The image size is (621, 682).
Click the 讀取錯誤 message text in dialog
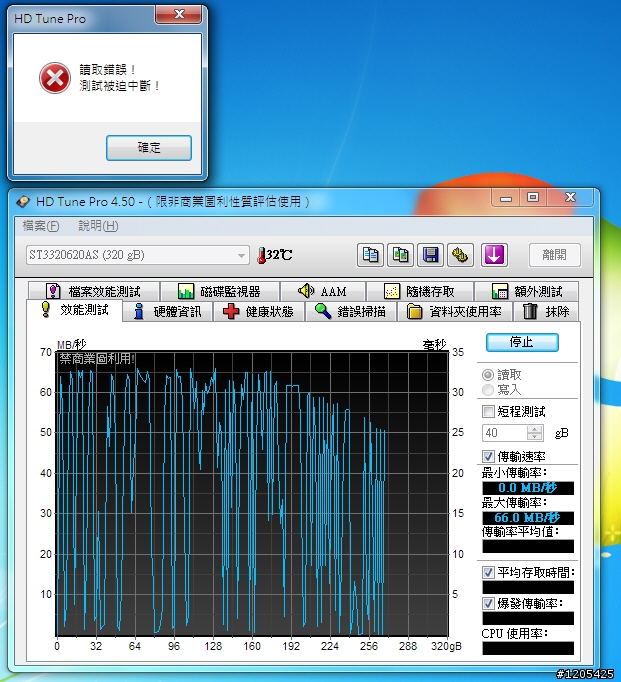(107, 70)
